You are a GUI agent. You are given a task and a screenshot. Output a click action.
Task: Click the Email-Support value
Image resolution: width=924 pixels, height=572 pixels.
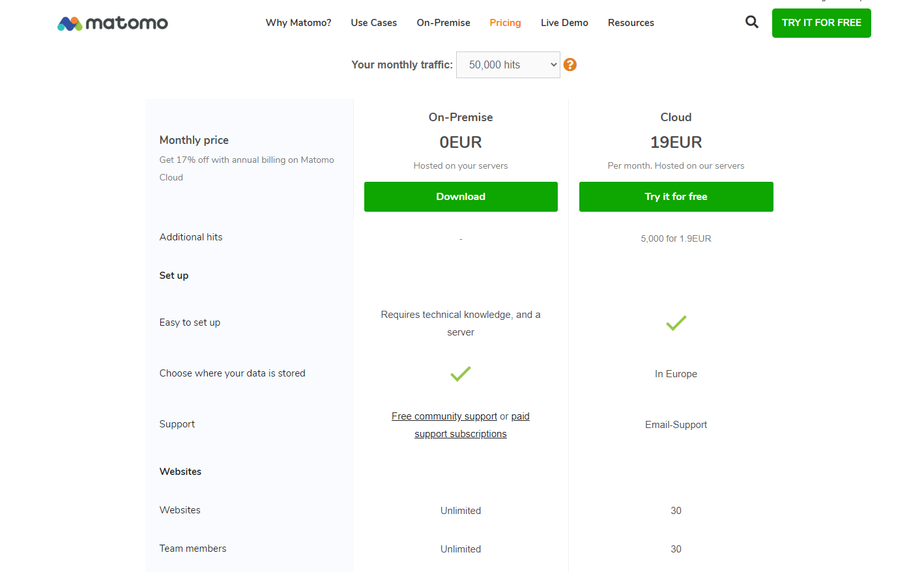[676, 425]
